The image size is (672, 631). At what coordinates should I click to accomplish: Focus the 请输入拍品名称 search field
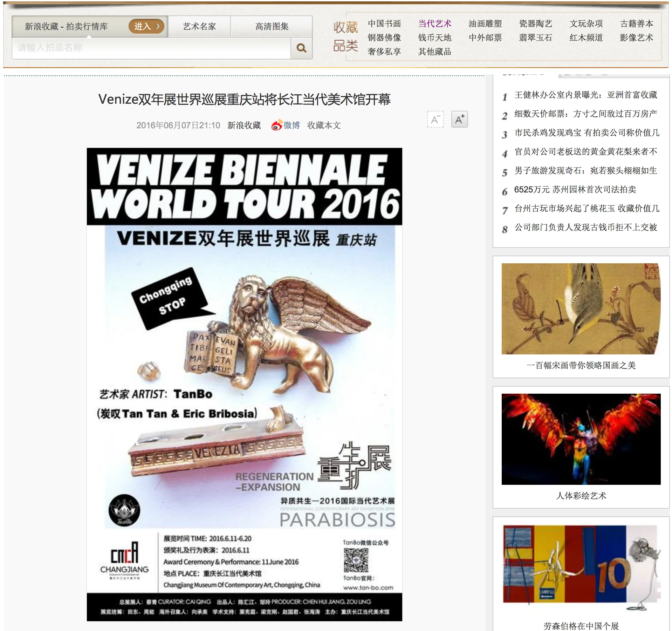point(151,48)
